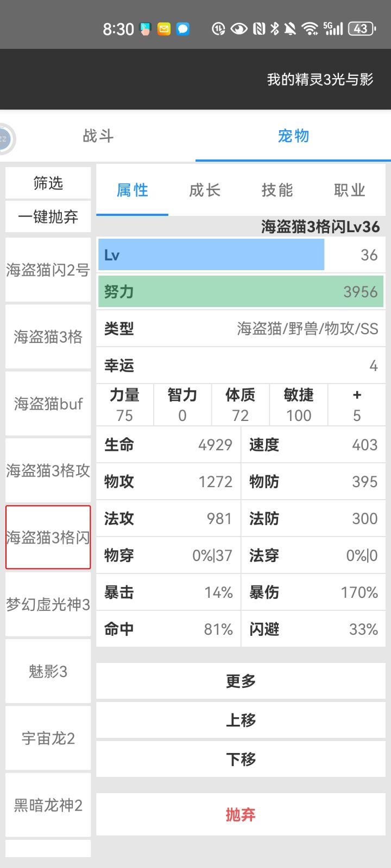
Task: Select pet 梦幻虚光神3 in the list
Action: point(48,604)
